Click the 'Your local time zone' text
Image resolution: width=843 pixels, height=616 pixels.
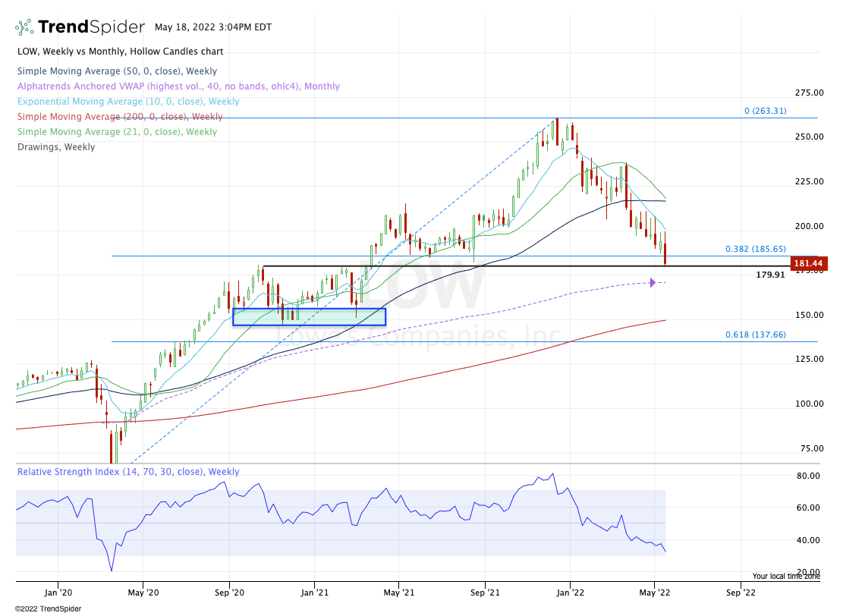pyautogui.click(x=786, y=577)
